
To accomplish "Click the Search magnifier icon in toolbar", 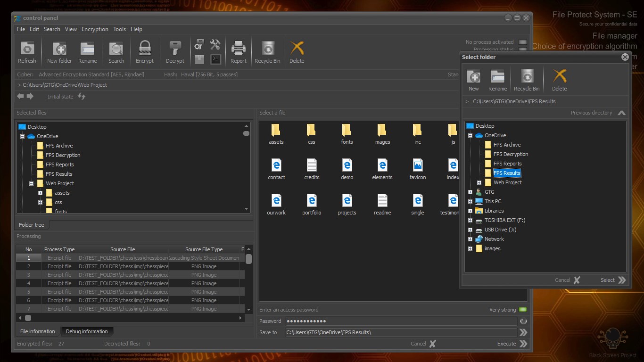I will click(x=116, y=49).
